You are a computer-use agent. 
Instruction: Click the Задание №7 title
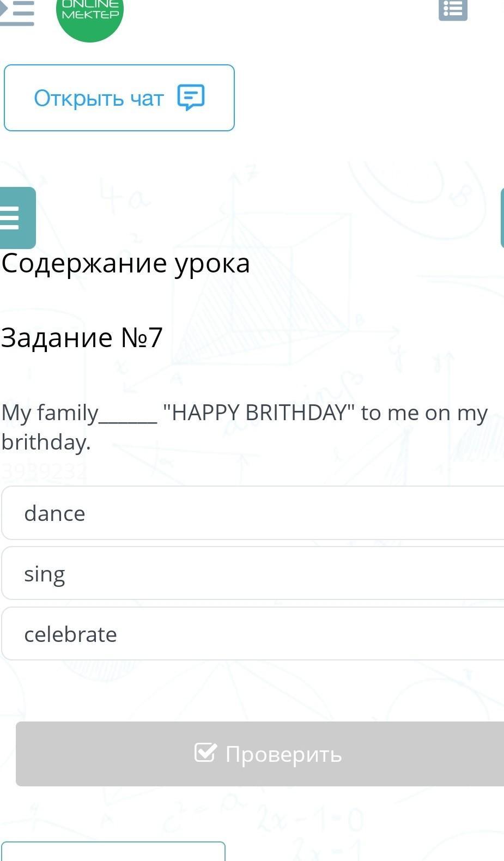point(82,337)
